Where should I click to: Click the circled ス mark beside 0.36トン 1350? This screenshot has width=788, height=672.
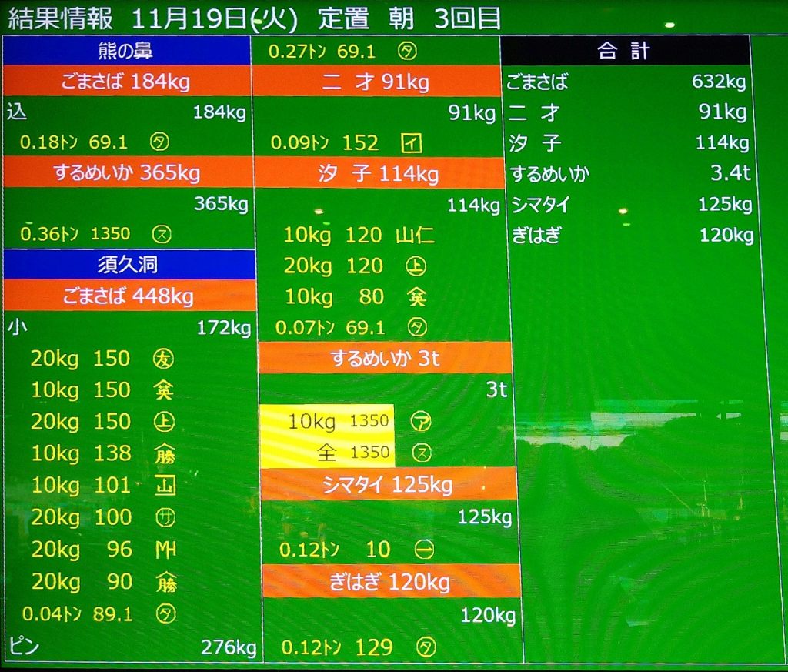161,234
